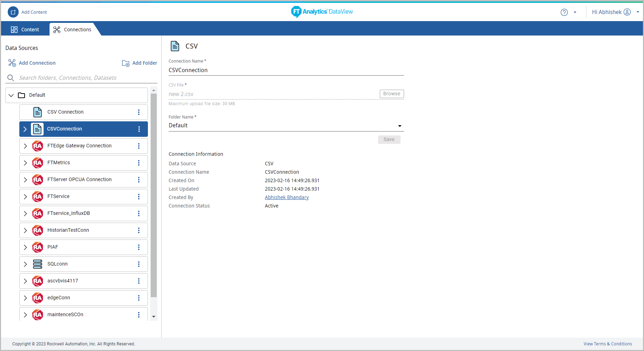This screenshot has height=351, width=644.
Task: Expand the FTEdge Gateway Connection node
Action: coord(25,146)
